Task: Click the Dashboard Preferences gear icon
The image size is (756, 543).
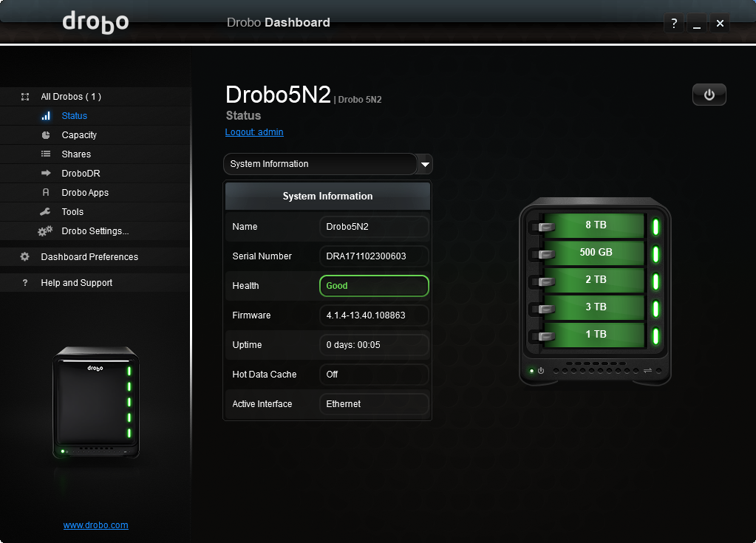Action: (x=24, y=257)
